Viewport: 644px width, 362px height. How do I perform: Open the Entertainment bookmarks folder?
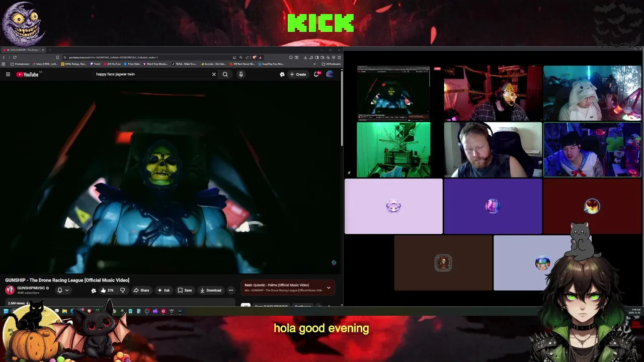[19, 64]
